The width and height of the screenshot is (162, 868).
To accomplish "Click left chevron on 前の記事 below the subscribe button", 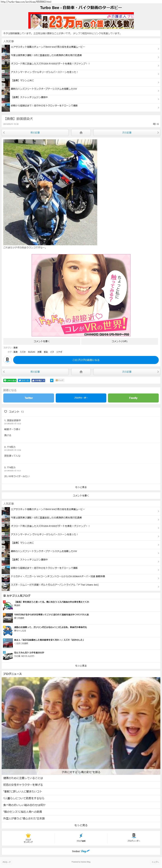I will (4, 372).
